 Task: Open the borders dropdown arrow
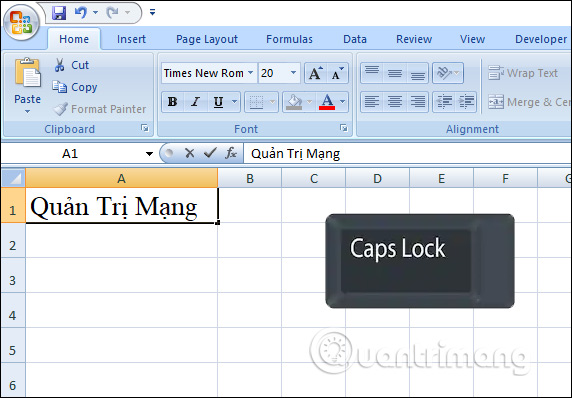pyautogui.click(x=273, y=102)
